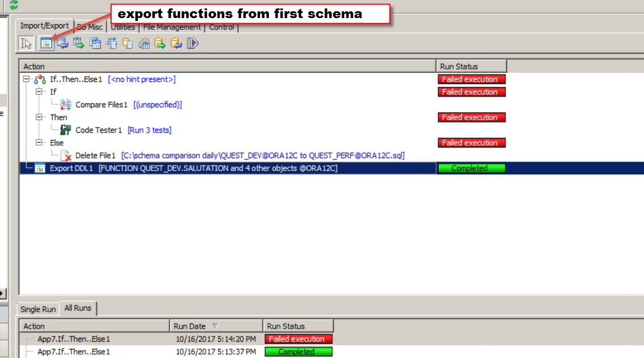Image resolution: width=644 pixels, height=358 pixels.
Task: Click the Export DDL toolbar icon
Action: point(46,43)
